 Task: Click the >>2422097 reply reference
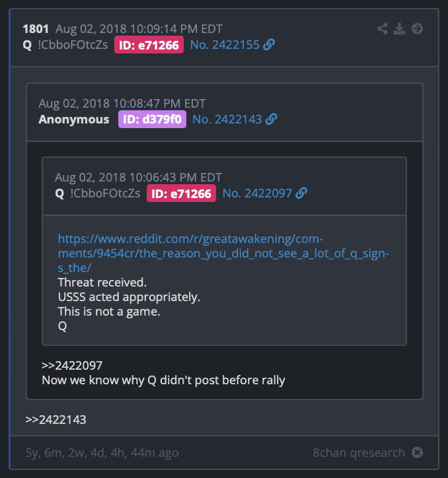(72, 365)
